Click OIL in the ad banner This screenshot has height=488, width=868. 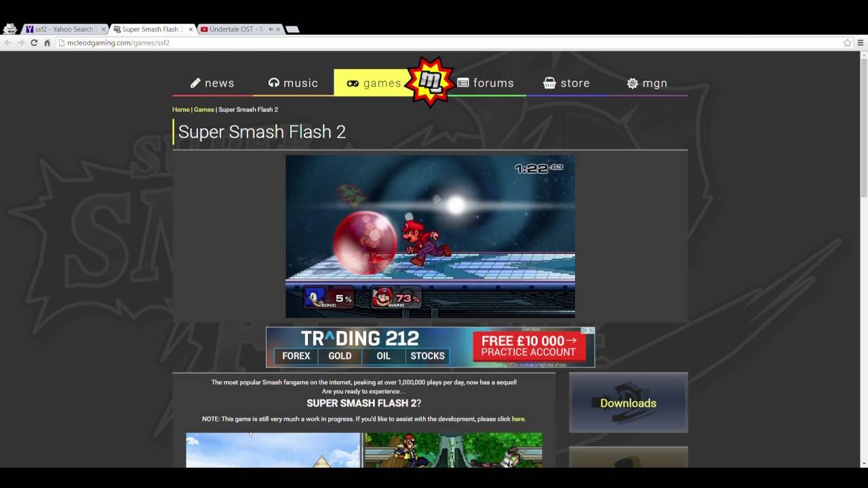pyautogui.click(x=384, y=356)
